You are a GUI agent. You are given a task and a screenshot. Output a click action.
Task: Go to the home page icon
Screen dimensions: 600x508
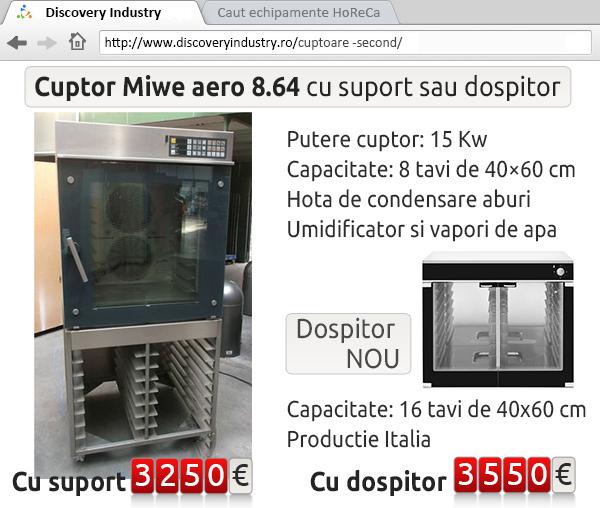tap(77, 41)
